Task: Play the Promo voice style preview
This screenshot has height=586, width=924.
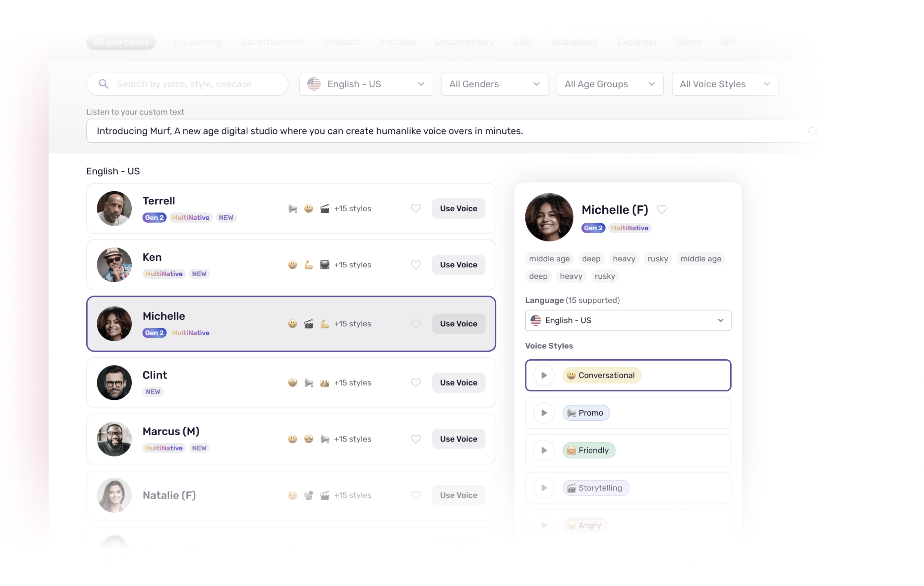Action: click(544, 413)
